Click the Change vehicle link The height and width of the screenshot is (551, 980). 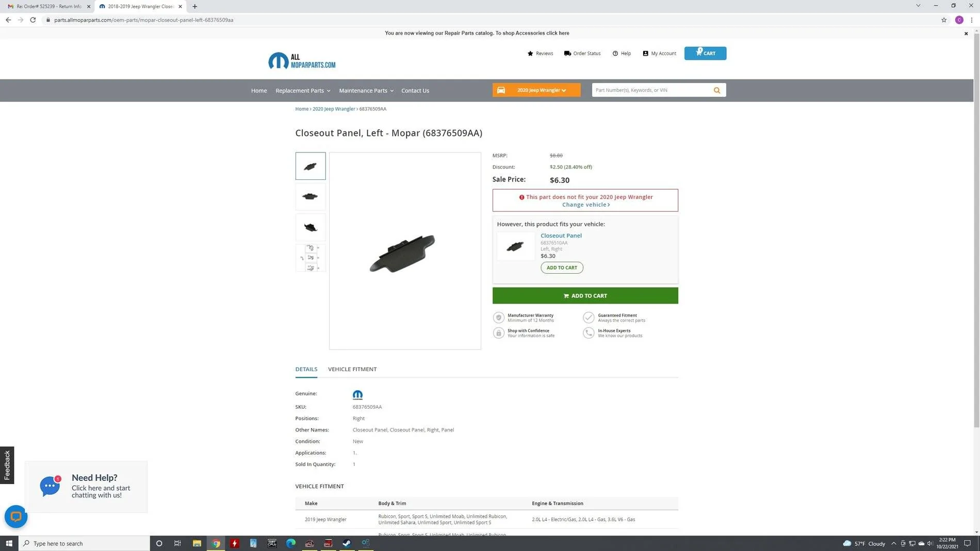pos(586,205)
